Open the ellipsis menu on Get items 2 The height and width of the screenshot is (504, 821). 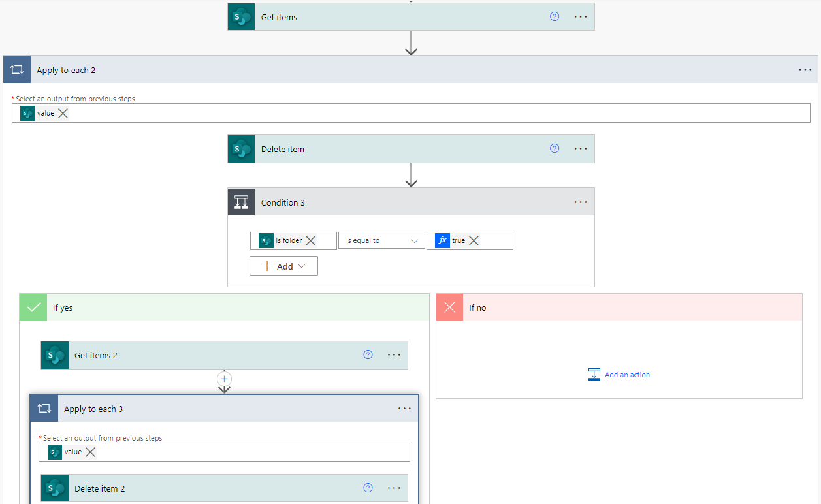coord(394,355)
